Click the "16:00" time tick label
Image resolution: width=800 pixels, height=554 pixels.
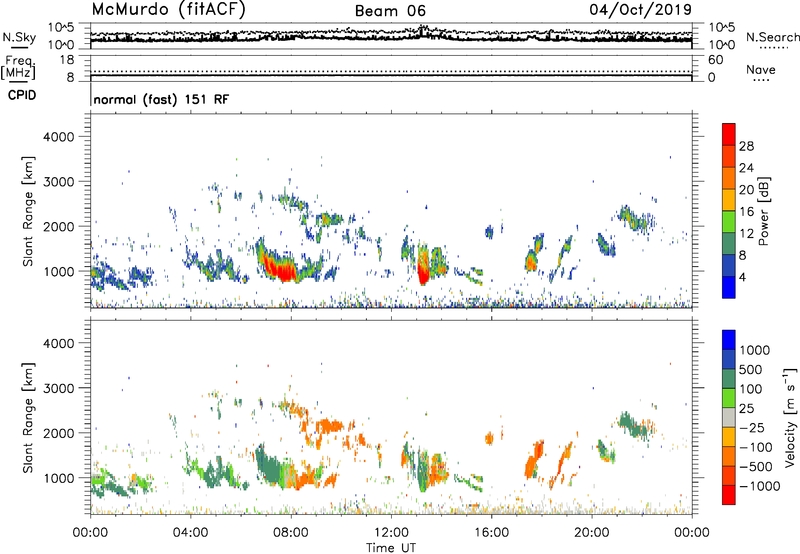coord(491,533)
